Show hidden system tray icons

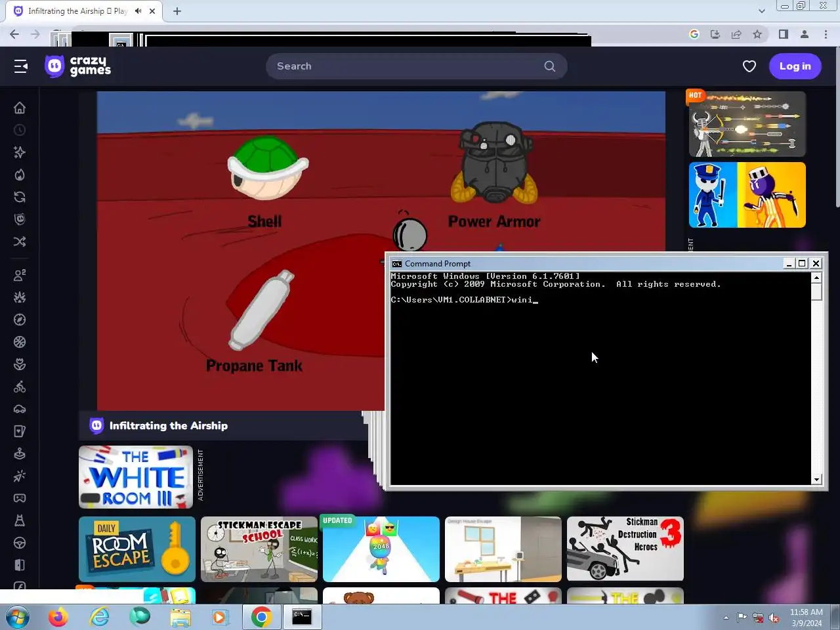point(726,618)
